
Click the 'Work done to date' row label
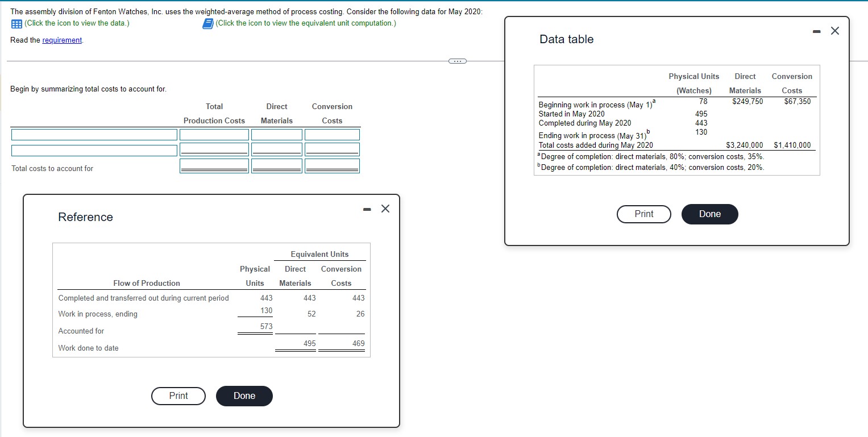tap(89, 348)
